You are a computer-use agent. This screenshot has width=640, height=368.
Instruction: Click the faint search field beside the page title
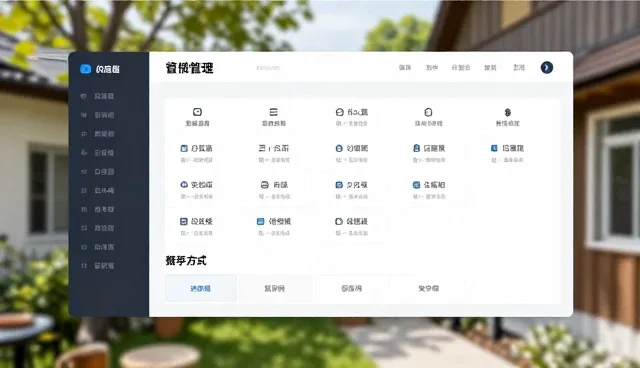click(x=268, y=68)
